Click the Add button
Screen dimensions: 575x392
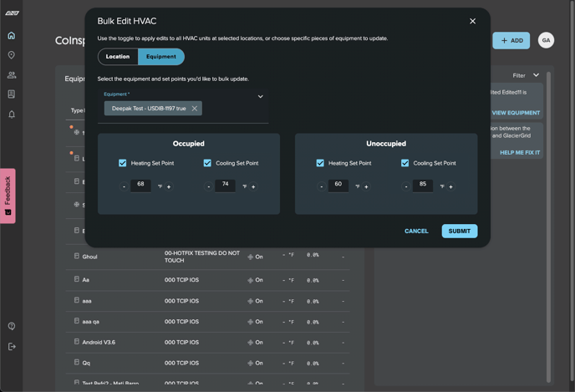[511, 40]
